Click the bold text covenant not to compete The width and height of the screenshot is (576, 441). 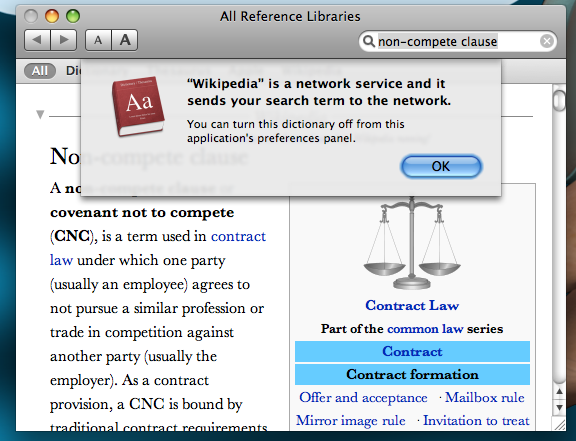(x=142, y=212)
